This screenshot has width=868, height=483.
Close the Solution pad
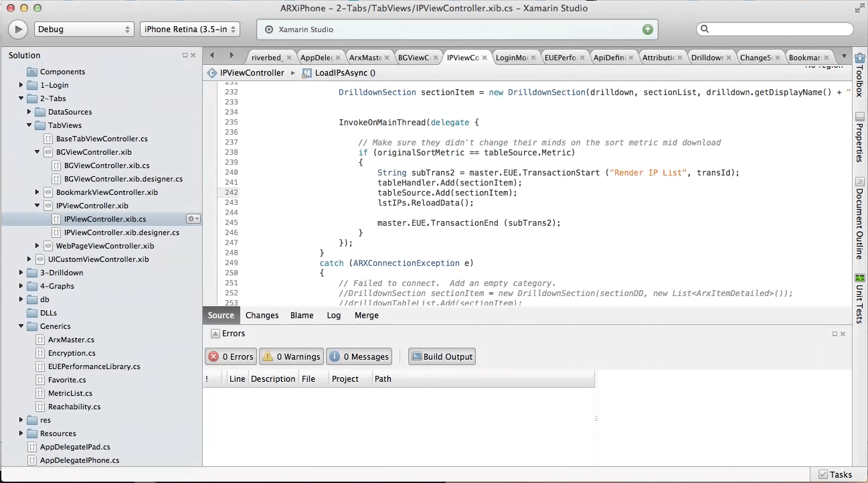tap(193, 56)
